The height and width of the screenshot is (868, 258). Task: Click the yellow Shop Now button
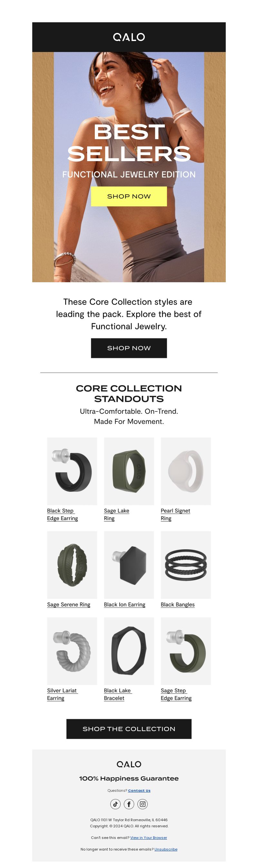coord(129,196)
